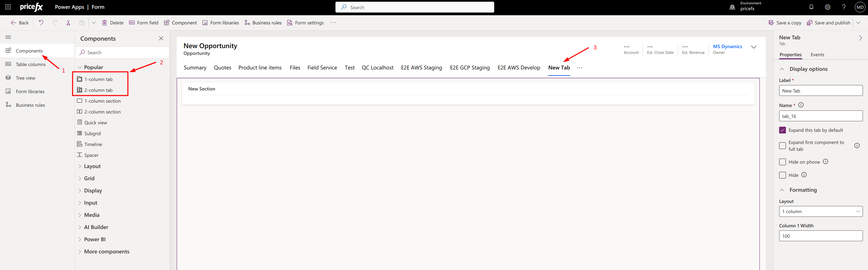Uncheck Expand this tab by default
The height and width of the screenshot is (270, 868).
pos(783,130)
